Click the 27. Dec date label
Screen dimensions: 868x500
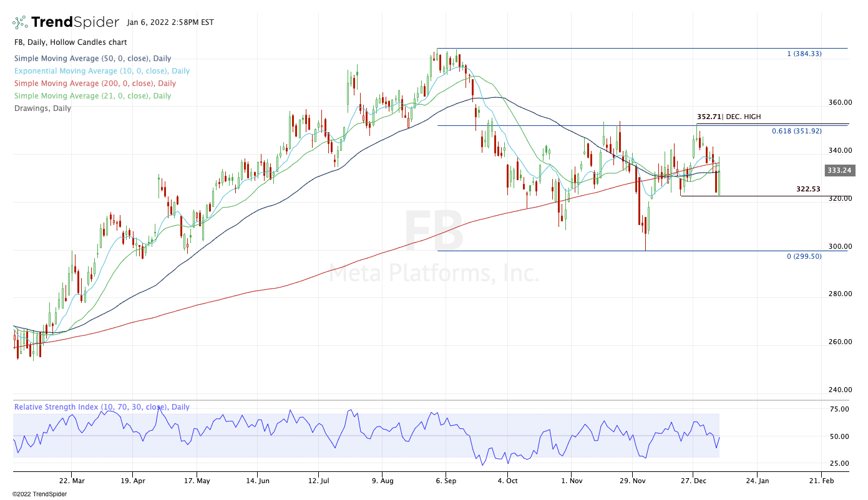[x=694, y=481]
